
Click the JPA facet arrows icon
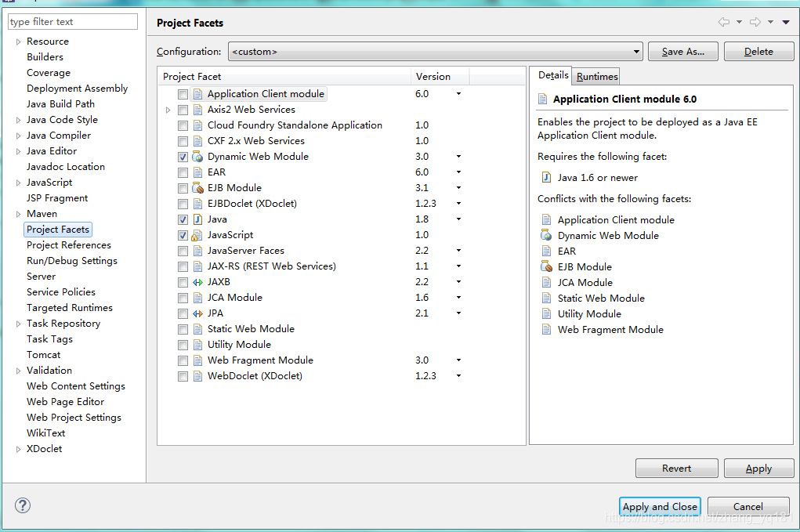197,313
